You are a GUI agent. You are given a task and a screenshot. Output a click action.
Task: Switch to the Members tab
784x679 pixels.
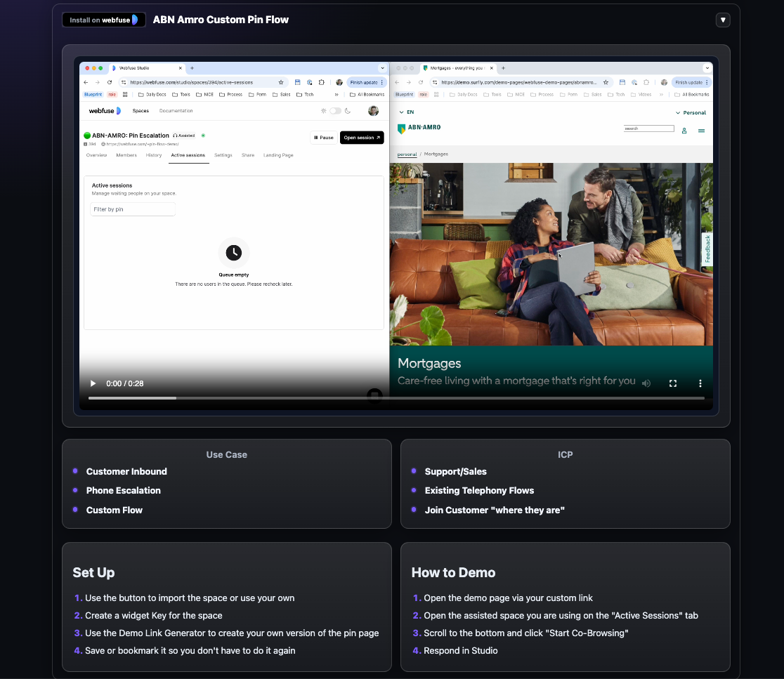pyautogui.click(x=126, y=155)
